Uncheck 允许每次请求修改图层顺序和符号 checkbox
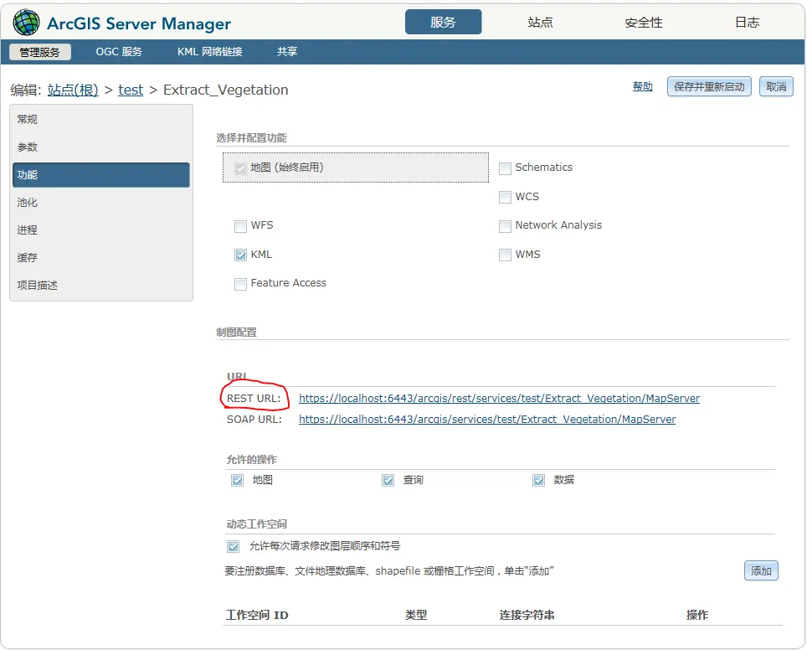The image size is (812, 655). (x=233, y=547)
